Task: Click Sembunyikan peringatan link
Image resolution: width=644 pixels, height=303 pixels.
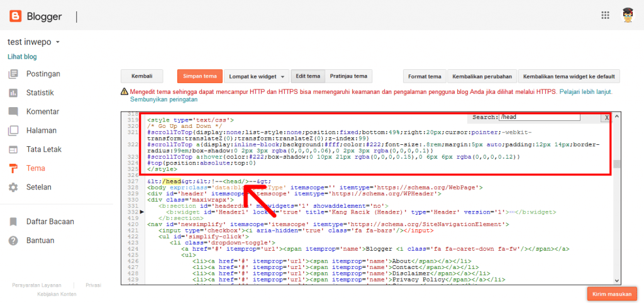Action: (x=164, y=100)
